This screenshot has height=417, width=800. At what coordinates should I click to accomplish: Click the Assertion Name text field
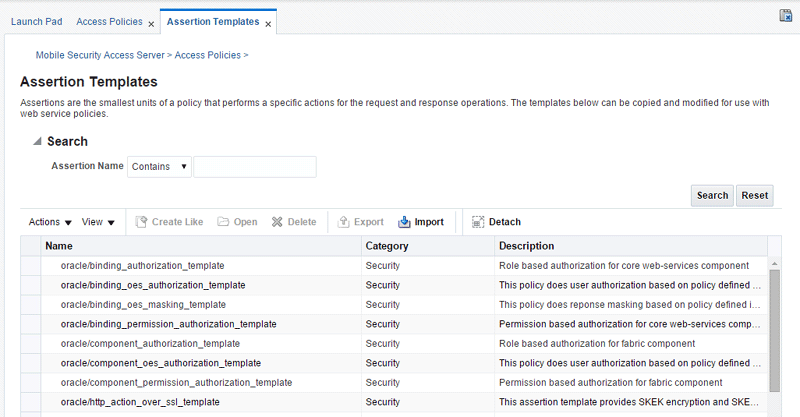pos(255,167)
